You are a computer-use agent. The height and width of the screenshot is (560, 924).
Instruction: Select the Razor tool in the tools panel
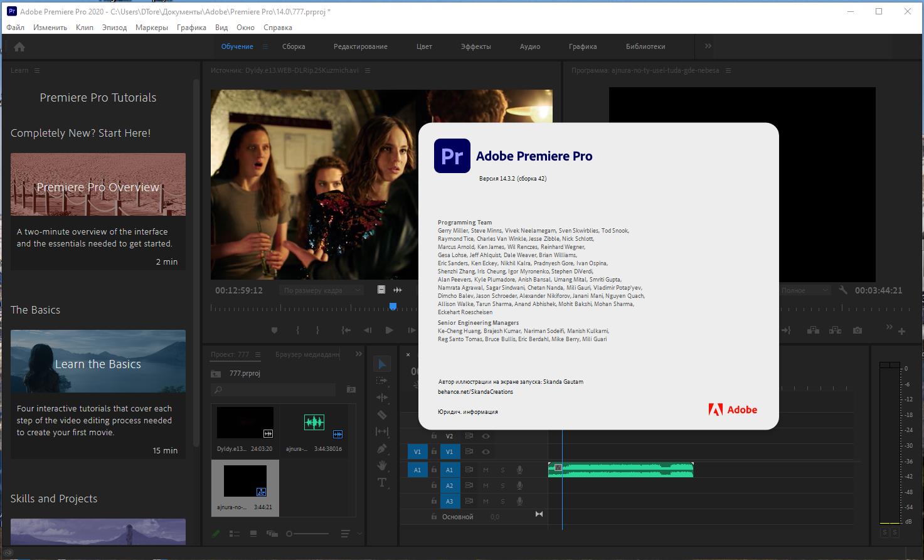[381, 415]
